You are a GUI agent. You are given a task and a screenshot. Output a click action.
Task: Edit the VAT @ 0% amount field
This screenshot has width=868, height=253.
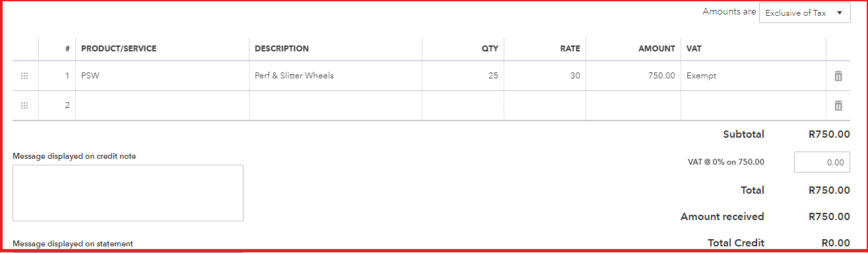pos(822,162)
